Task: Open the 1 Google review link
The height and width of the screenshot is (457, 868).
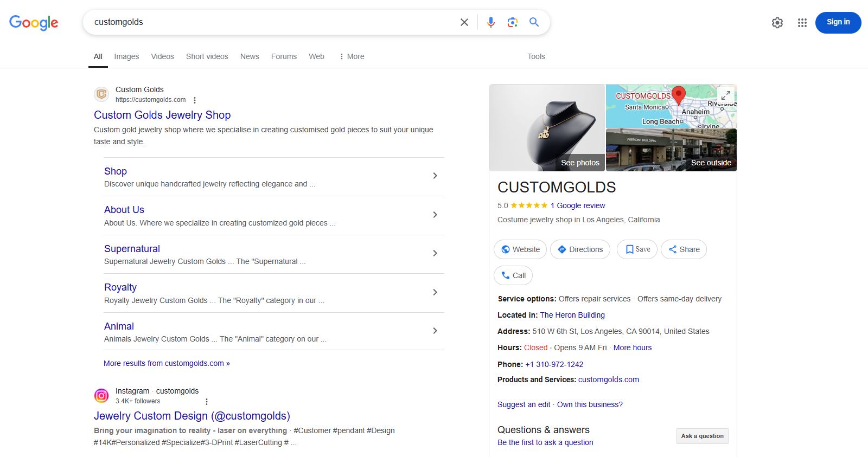Action: 578,205
